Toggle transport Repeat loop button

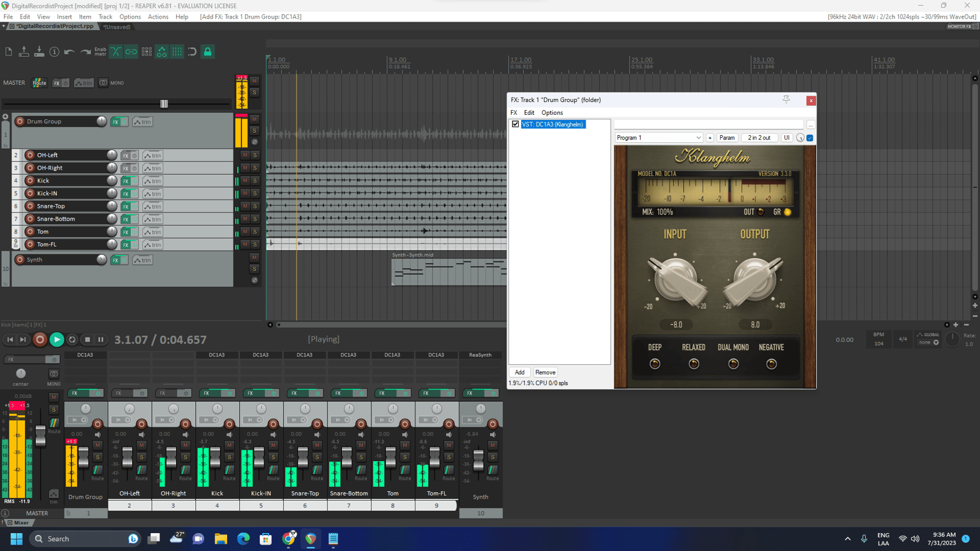pyautogui.click(x=72, y=340)
